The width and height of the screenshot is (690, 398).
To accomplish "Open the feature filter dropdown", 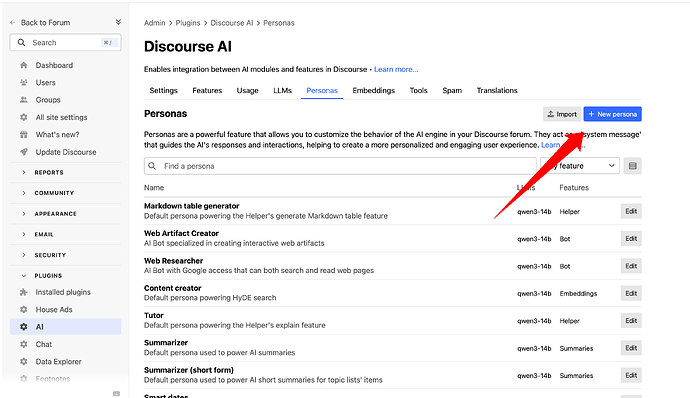I will [580, 166].
